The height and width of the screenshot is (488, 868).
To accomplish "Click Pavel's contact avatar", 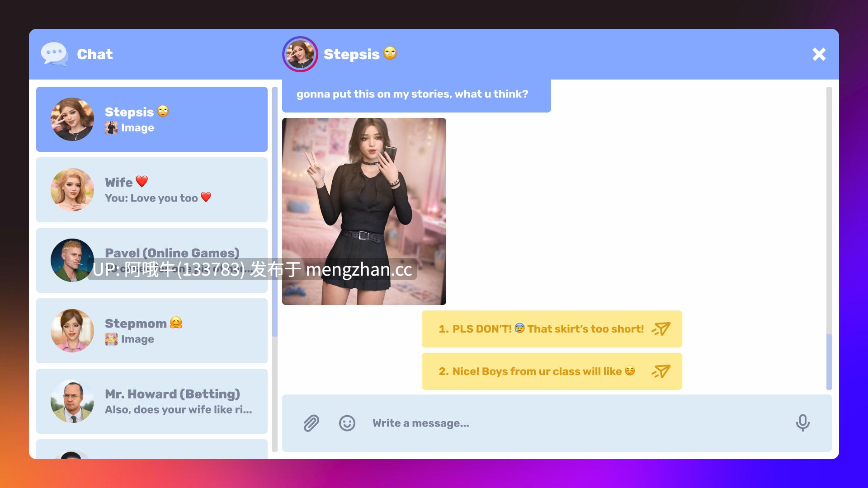I will (72, 260).
